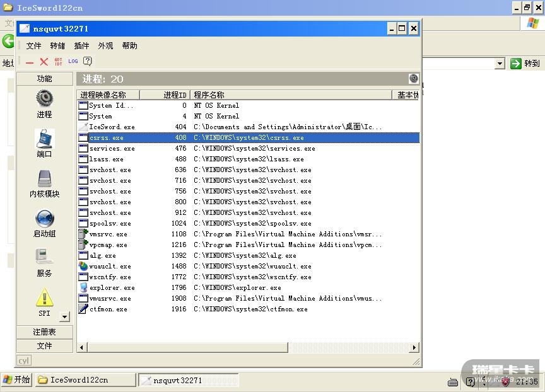545x392 pixels.
Task: Open the 插件 menu
Action: coord(81,45)
